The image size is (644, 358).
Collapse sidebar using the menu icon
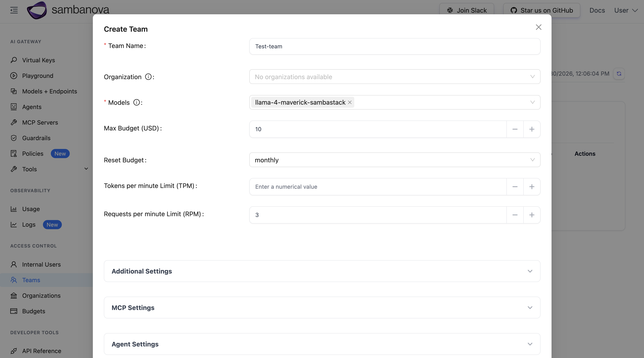pyautogui.click(x=14, y=10)
